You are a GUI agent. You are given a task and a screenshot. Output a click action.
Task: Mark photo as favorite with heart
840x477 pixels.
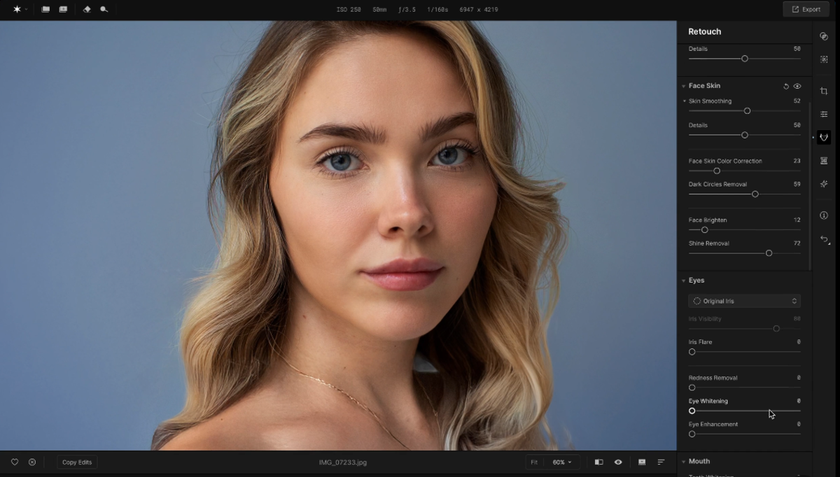coord(14,462)
